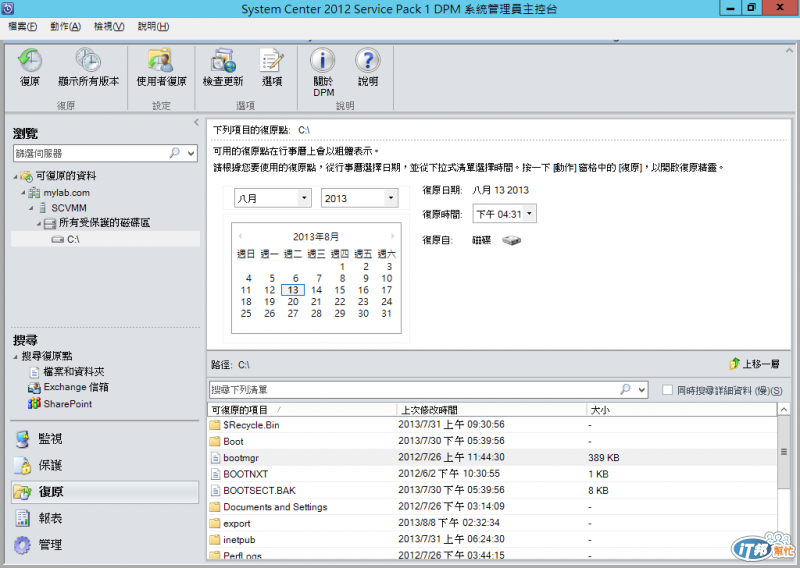800x568 pixels.
Task: Collapse the ribbon using top-right arrow
Action: click(789, 51)
